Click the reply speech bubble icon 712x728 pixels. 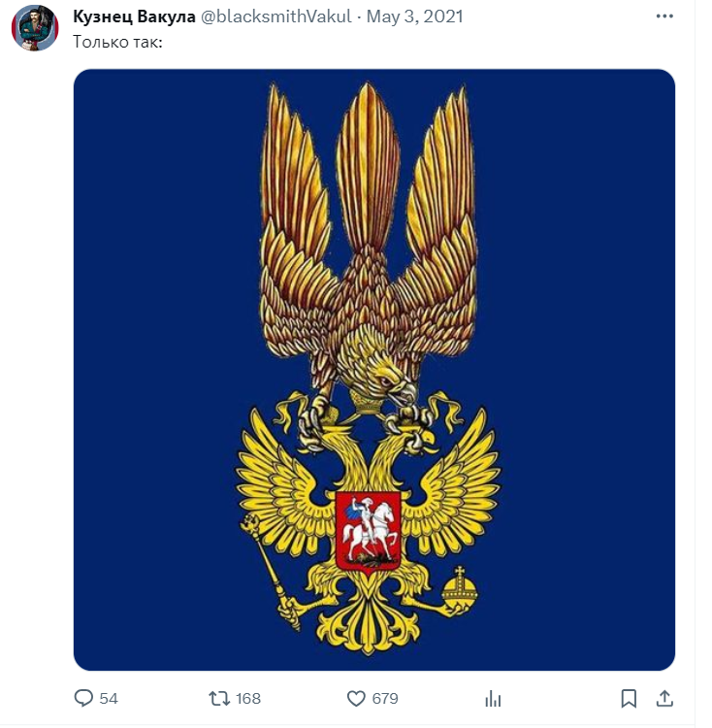point(83,698)
